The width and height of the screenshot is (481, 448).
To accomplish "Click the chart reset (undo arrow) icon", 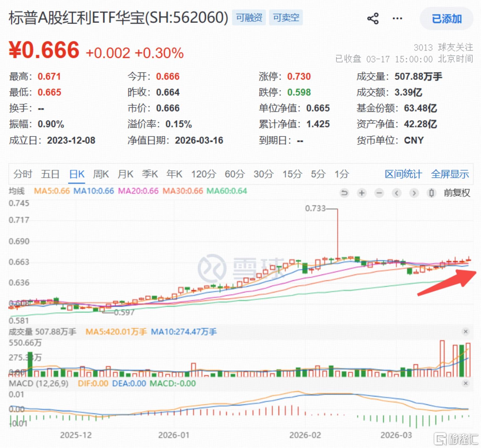I will pyautogui.click(x=344, y=193).
